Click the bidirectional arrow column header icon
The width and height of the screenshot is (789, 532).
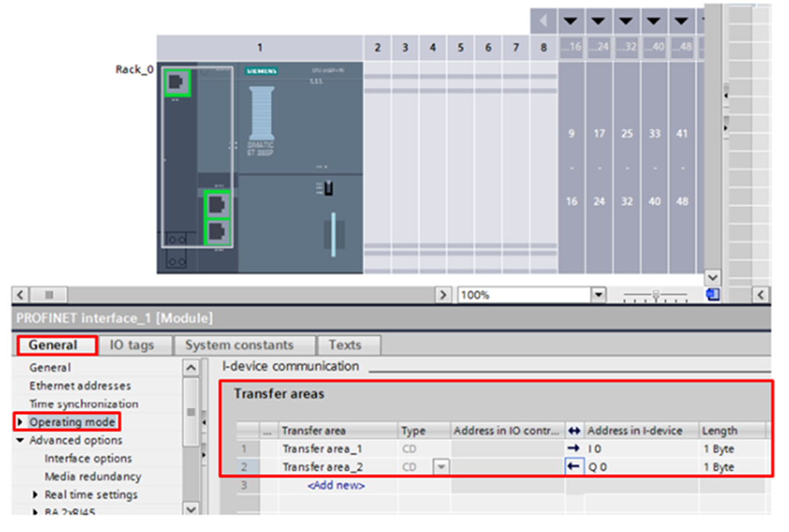tap(575, 431)
